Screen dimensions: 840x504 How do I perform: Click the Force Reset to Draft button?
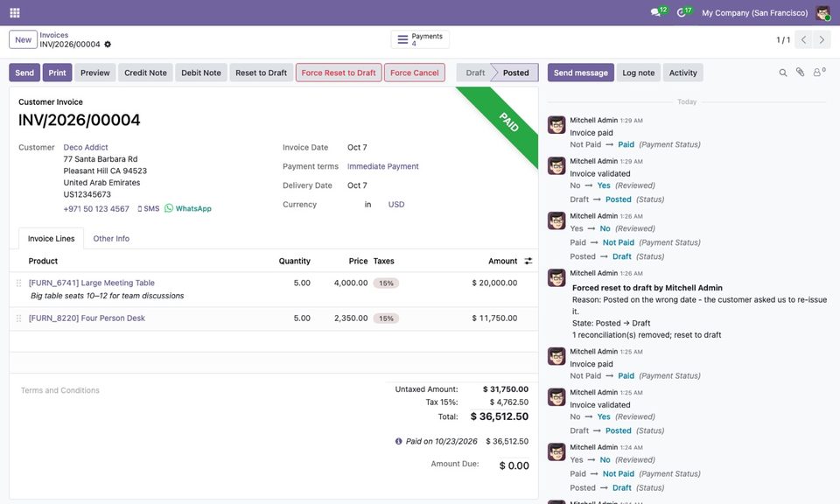point(339,73)
